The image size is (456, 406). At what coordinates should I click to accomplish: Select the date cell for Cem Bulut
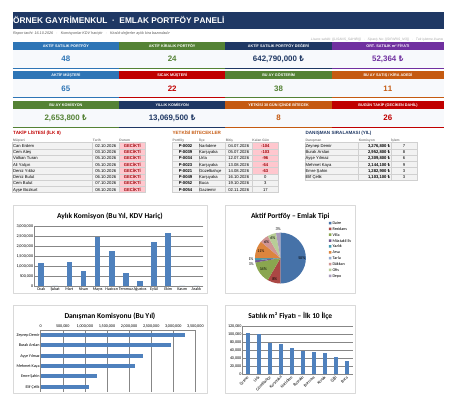[x=106, y=183]
